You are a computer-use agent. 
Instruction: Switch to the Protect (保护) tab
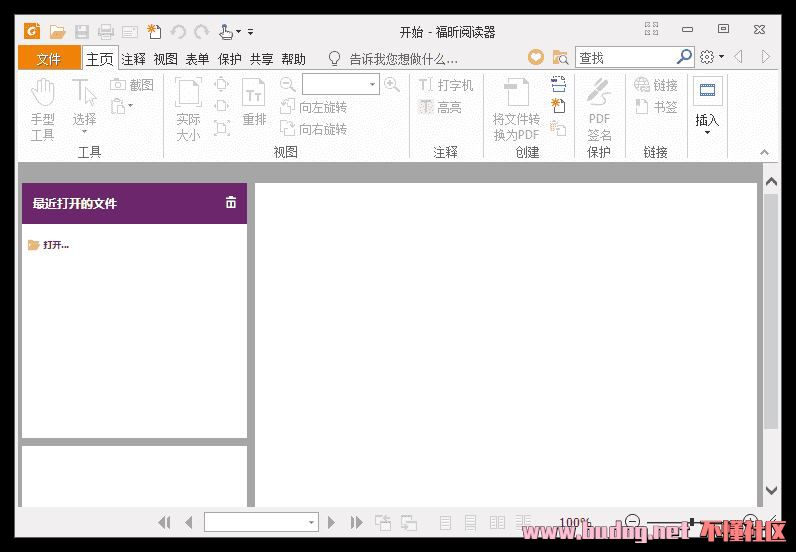(x=229, y=59)
